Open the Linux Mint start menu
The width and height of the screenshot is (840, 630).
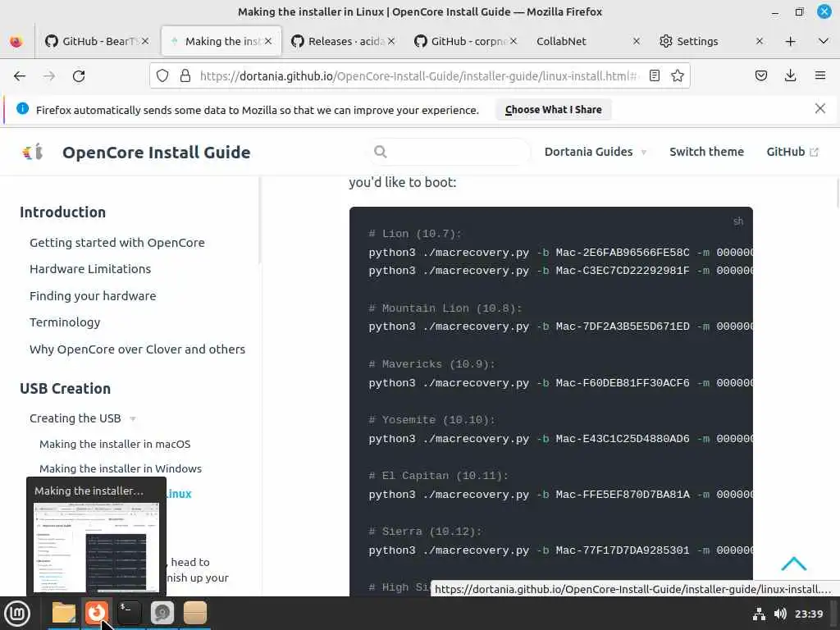click(x=17, y=614)
